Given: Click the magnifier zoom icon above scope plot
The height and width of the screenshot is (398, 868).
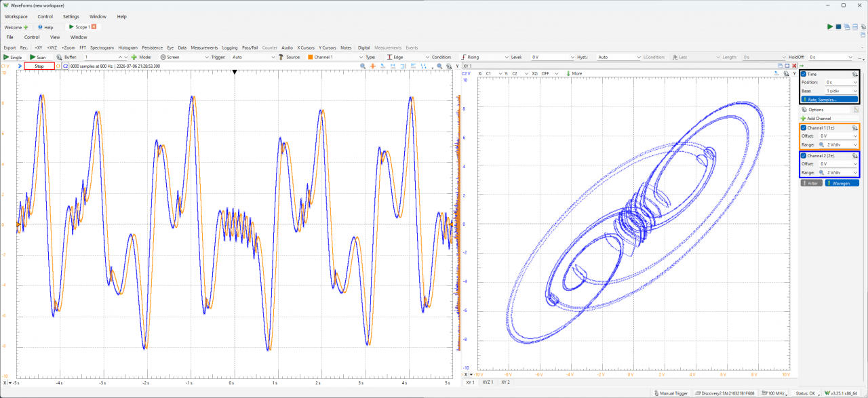Looking at the screenshot, I should point(363,66).
